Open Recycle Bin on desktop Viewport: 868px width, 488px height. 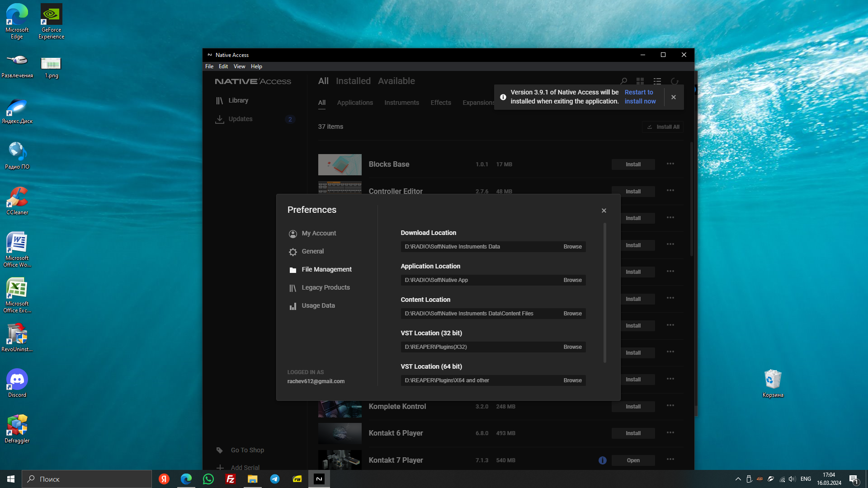[773, 384]
